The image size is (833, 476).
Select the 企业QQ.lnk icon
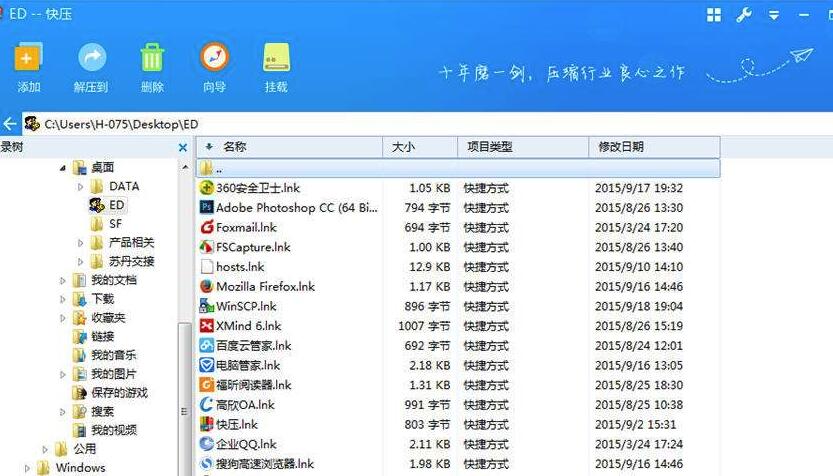tap(206, 444)
